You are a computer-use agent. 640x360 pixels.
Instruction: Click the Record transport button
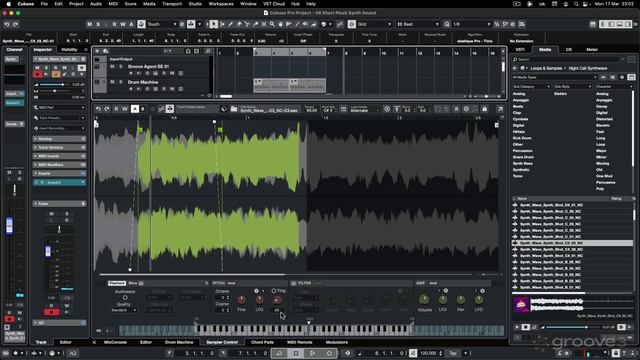[329, 353]
